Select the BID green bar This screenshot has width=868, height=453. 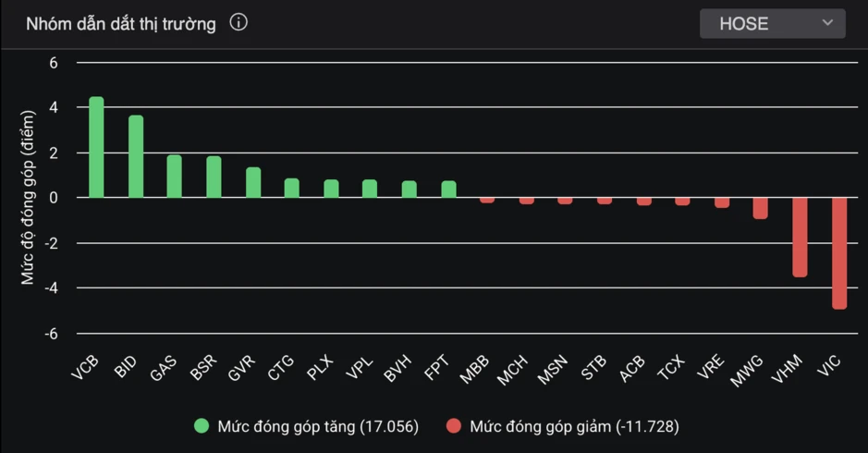click(x=136, y=157)
